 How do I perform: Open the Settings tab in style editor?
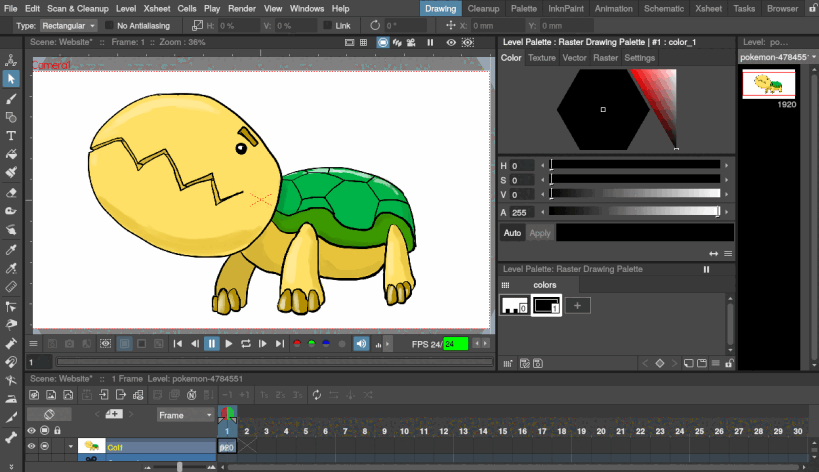[x=639, y=58]
